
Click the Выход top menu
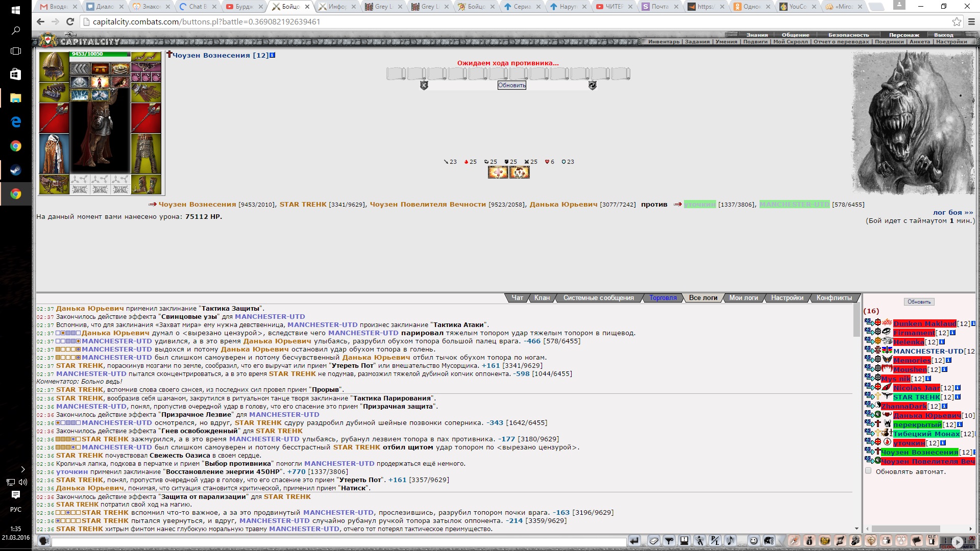click(944, 35)
